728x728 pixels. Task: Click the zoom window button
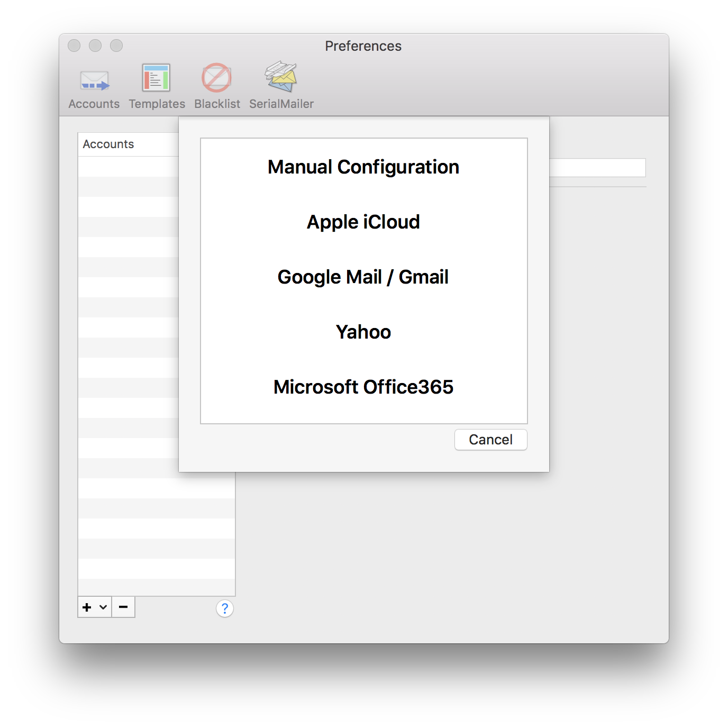(x=116, y=46)
